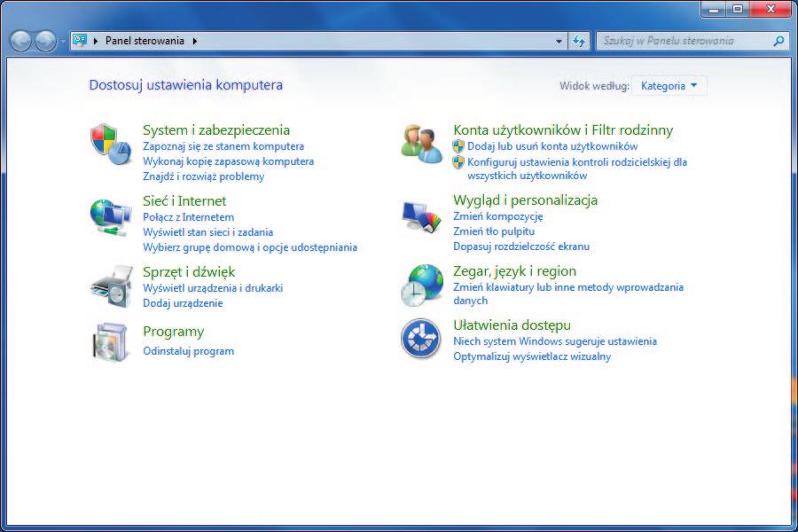Click UAC shield next to Konfiguruj ustawienia kontroli

(458, 162)
